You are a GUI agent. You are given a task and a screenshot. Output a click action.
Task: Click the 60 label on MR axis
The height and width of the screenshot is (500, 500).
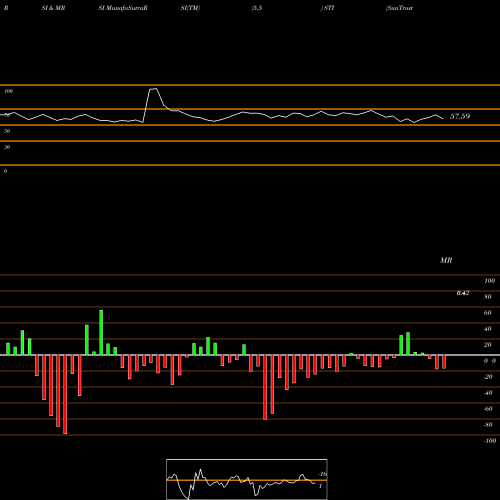tap(487, 313)
